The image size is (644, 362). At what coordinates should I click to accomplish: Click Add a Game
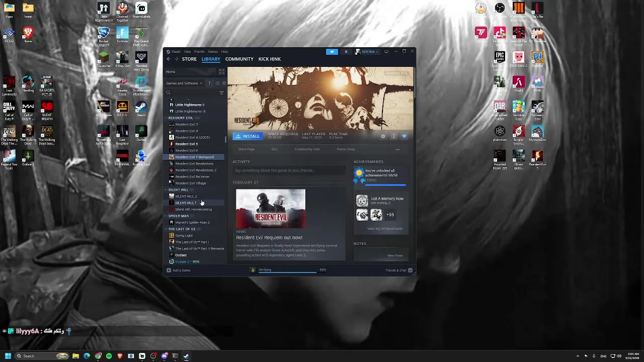(179, 270)
